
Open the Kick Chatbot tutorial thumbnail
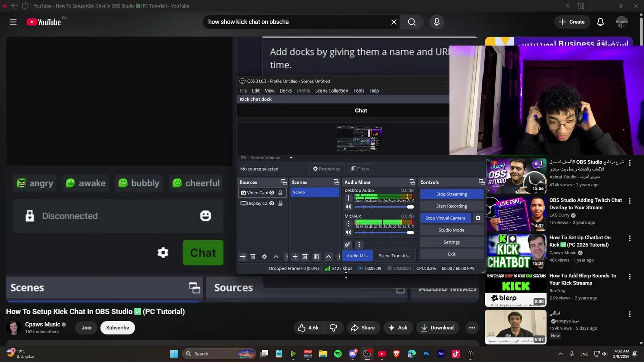pos(516,251)
